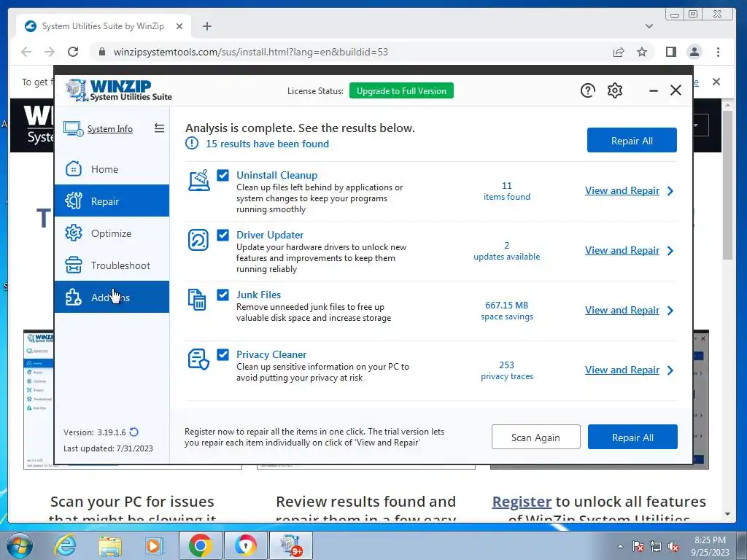
Task: Launch Internet Explorer from taskbar
Action: tap(64, 545)
